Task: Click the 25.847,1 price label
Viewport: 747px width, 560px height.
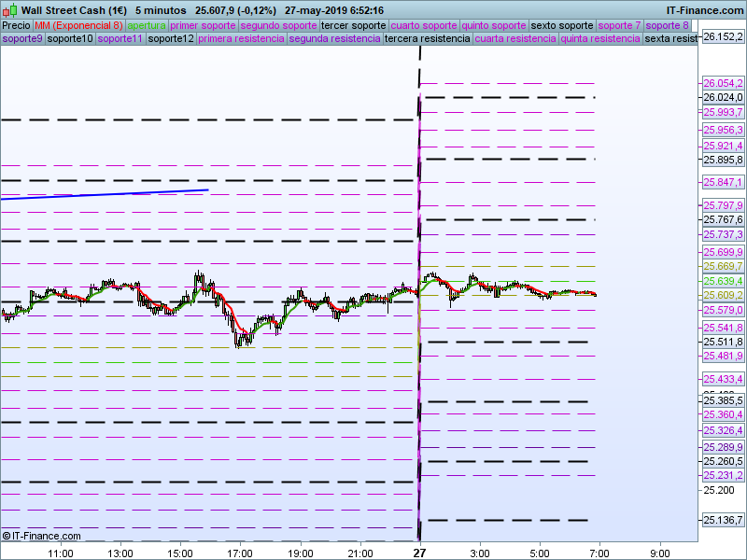Action: click(x=723, y=182)
